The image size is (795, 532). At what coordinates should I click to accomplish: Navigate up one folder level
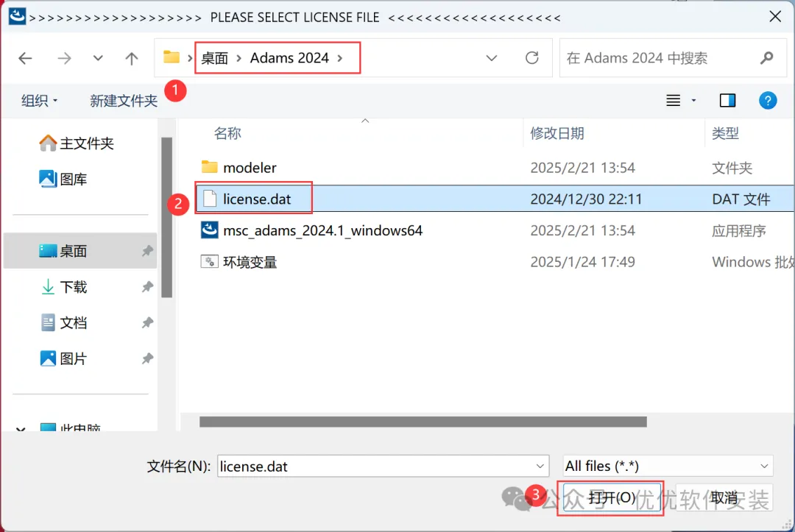[131, 58]
